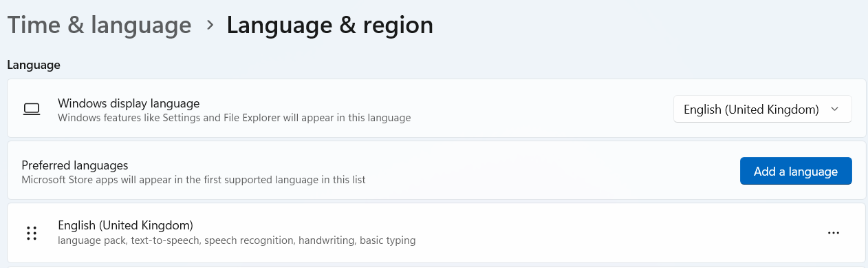Image resolution: width=868 pixels, height=268 pixels.
Task: Select the English (United Kingdom) text in the combo box
Action: 751,109
